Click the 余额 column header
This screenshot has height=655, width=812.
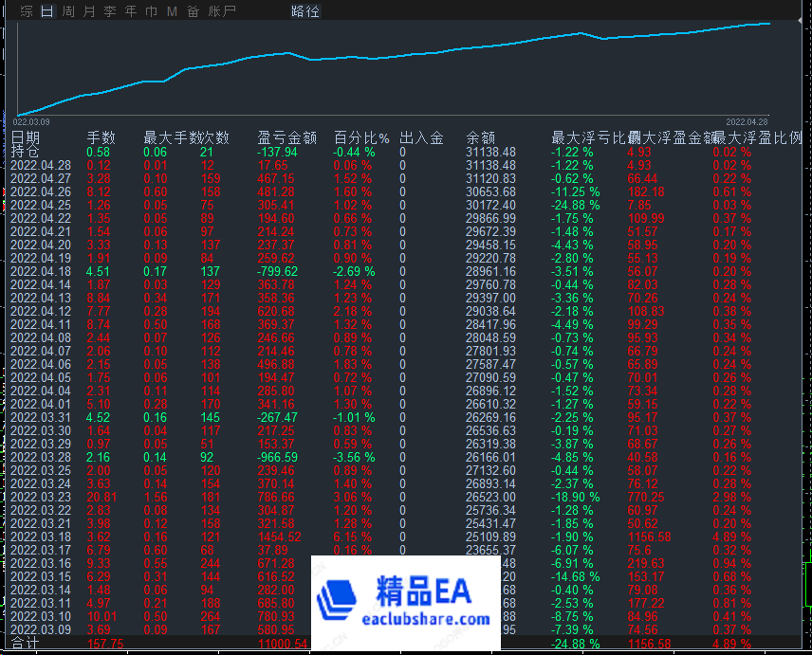tap(481, 137)
